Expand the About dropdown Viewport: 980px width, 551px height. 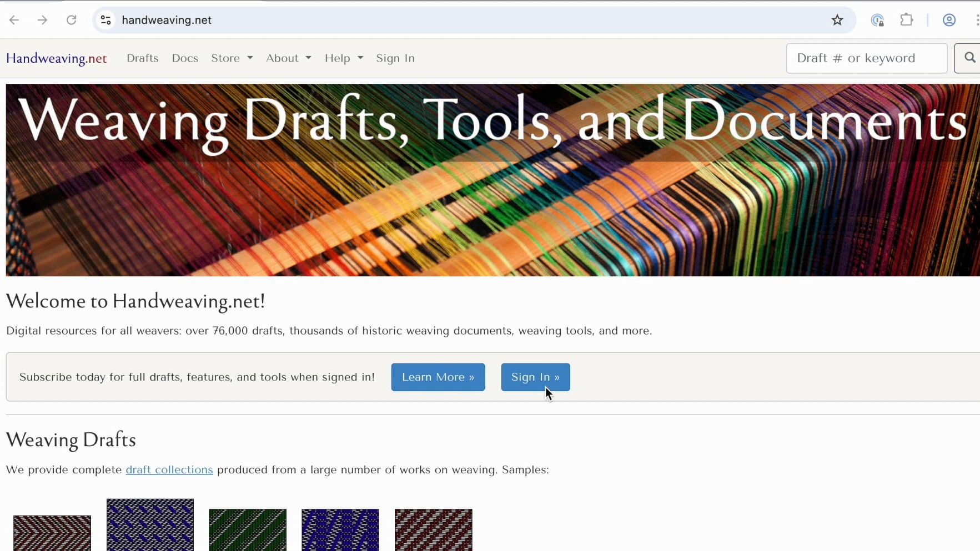[288, 58]
